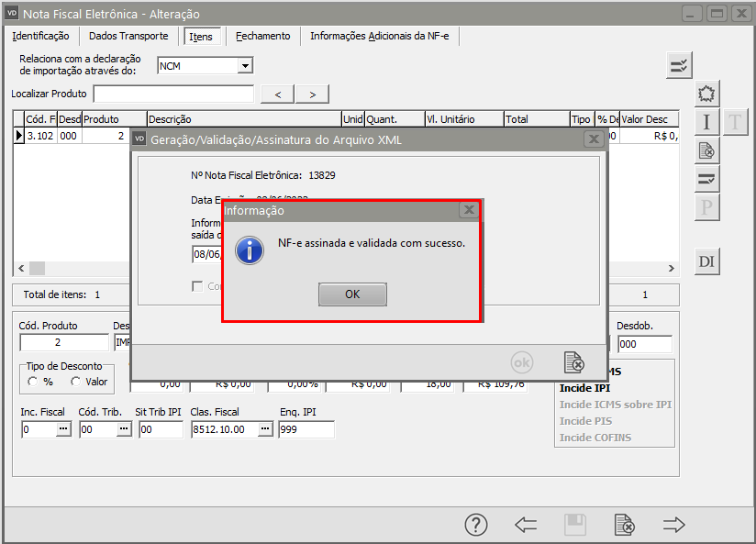
Task: Click the next product '>' button
Action: (313, 94)
